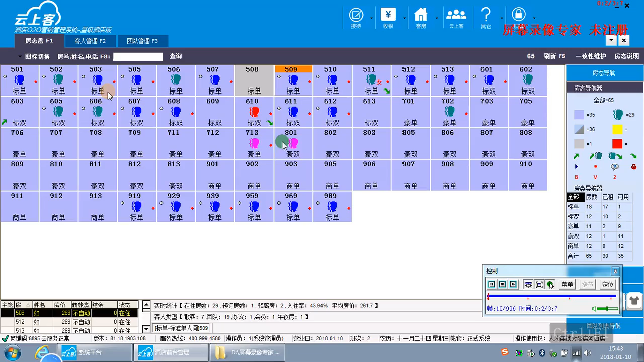Open the 团队列表导航 side panel header
Viewport: 644px width, 362px height.
tap(604, 326)
